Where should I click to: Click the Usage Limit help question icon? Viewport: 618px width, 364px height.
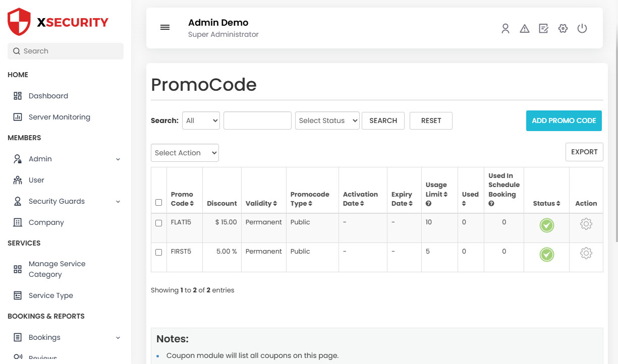pyautogui.click(x=428, y=204)
